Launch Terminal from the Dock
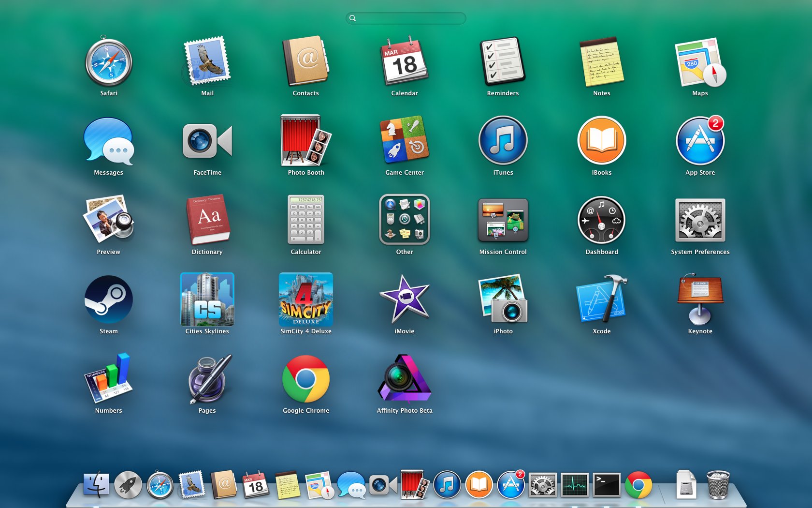Viewport: 812px width, 508px height. (607, 485)
